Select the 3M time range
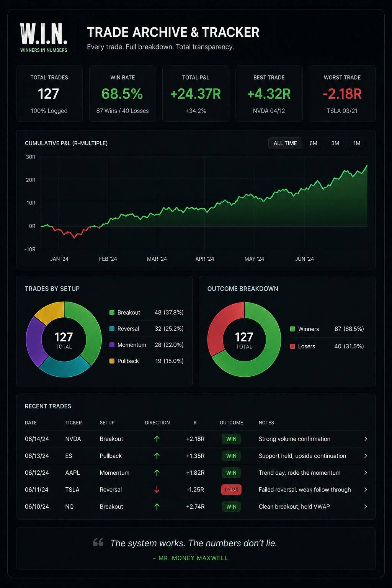 (x=335, y=143)
